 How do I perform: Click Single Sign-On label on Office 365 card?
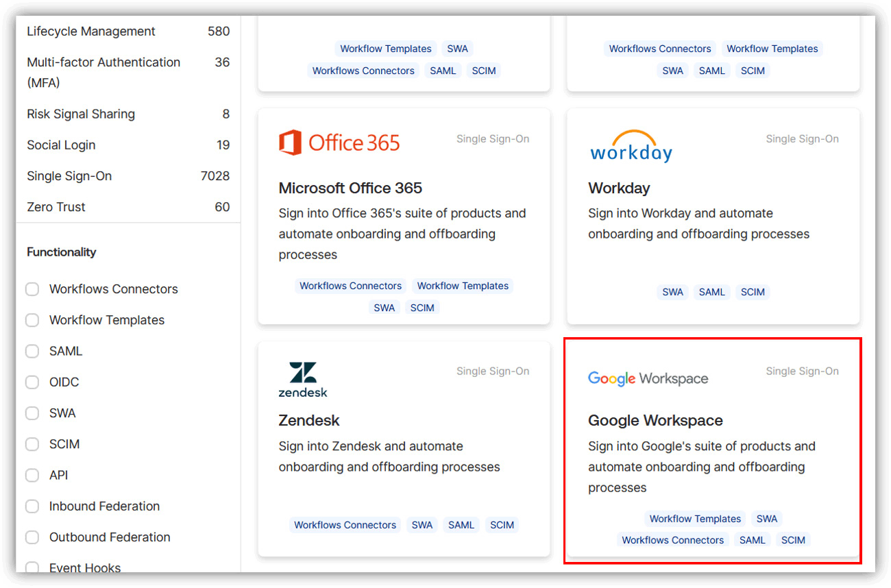pos(493,138)
